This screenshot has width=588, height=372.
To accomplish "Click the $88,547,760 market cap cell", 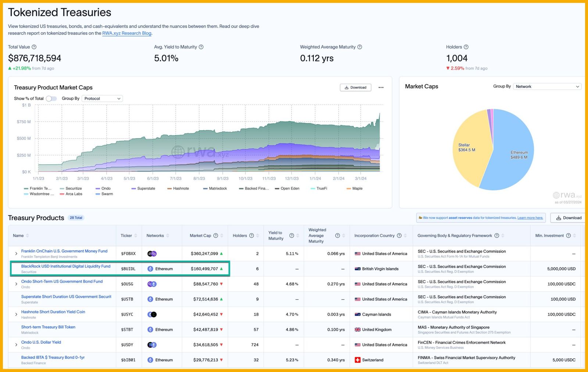I will point(205,284).
